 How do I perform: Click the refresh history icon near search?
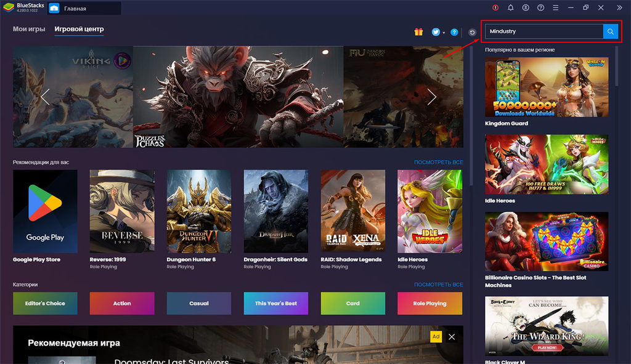click(x=472, y=33)
